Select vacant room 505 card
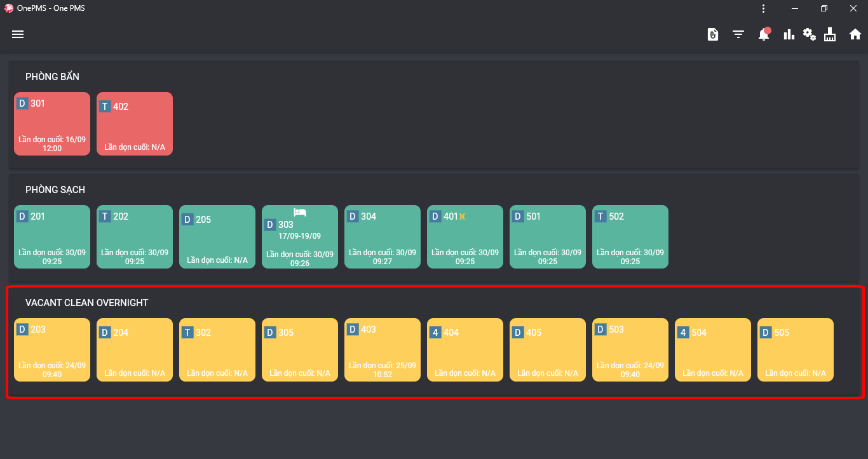The image size is (868, 459). coord(796,350)
